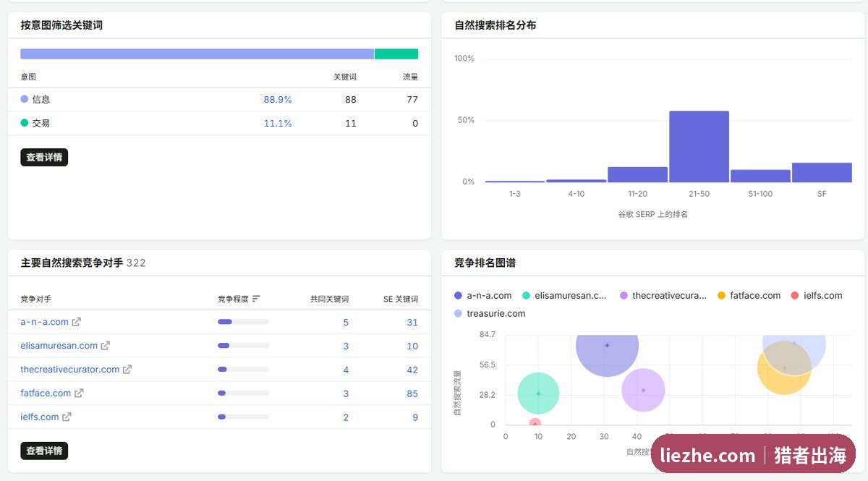
Task: Click 查看详情 button under intent keywords
Action: tap(44, 157)
